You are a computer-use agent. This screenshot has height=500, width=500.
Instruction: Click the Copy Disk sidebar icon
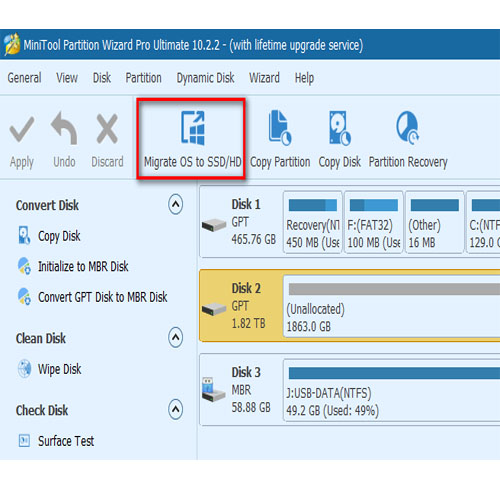click(24, 235)
